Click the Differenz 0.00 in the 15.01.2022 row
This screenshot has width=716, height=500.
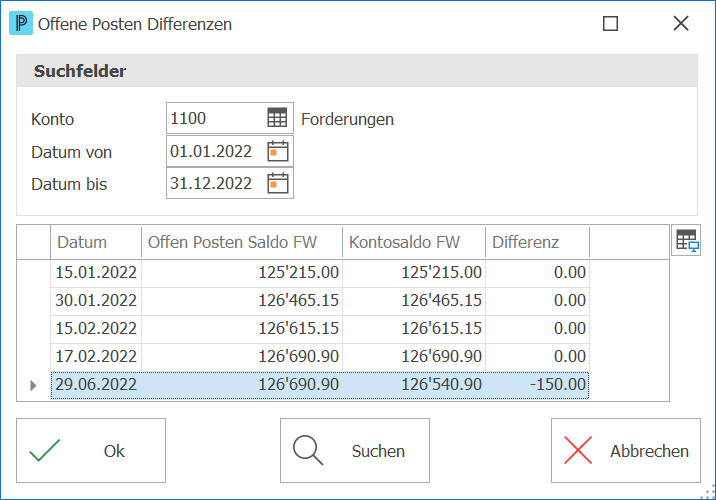click(537, 273)
